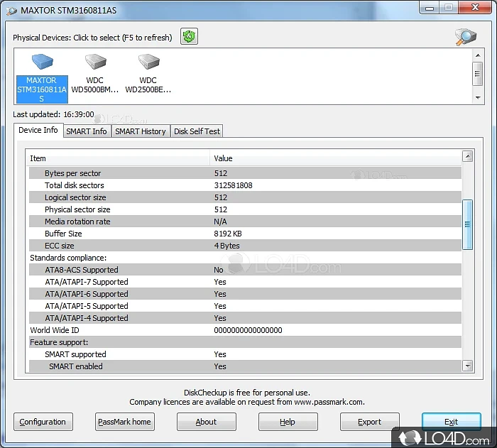Open the Disk Self Test tab
Viewport: 497px width, 448px height.
(x=197, y=131)
